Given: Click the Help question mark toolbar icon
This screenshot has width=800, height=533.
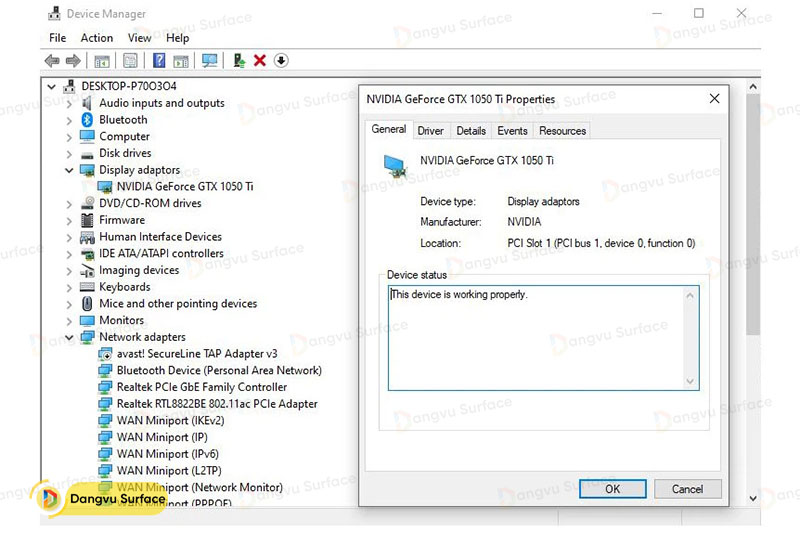Looking at the screenshot, I should [x=159, y=61].
